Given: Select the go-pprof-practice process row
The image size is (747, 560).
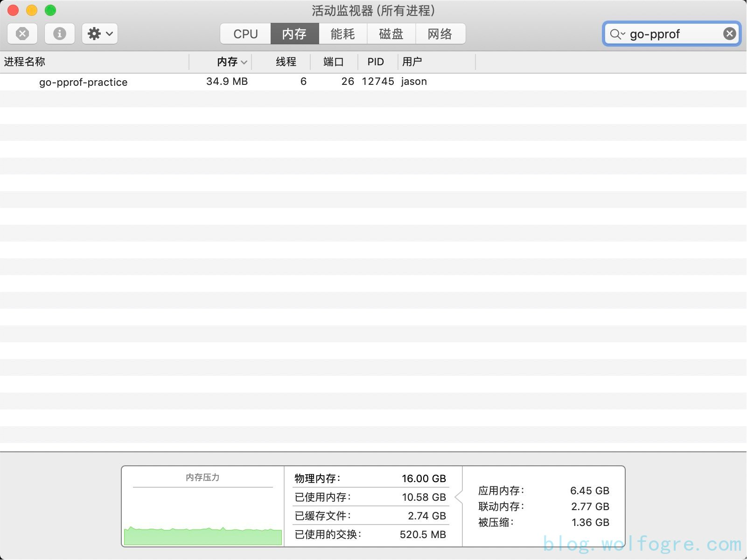Looking at the screenshot, I should [x=84, y=82].
